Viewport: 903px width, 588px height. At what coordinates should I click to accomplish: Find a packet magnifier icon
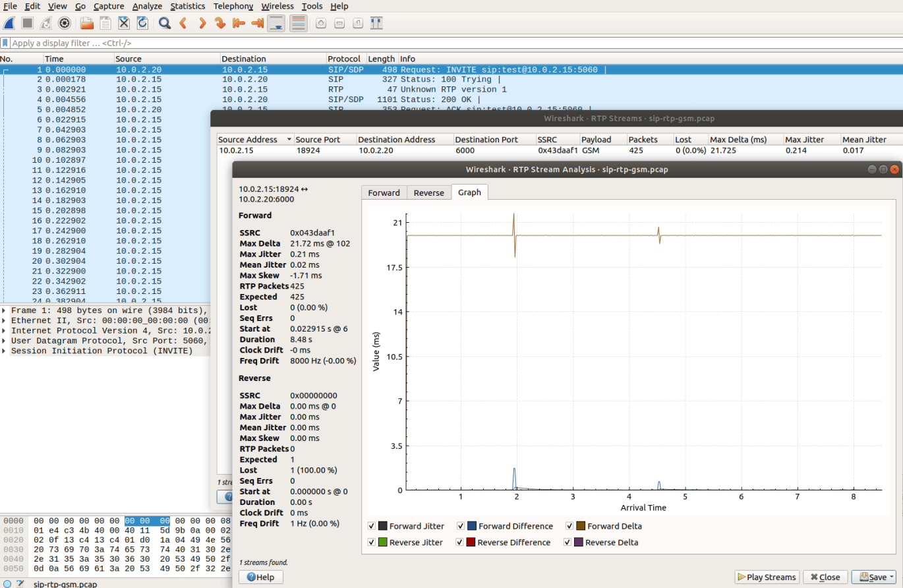tap(165, 24)
